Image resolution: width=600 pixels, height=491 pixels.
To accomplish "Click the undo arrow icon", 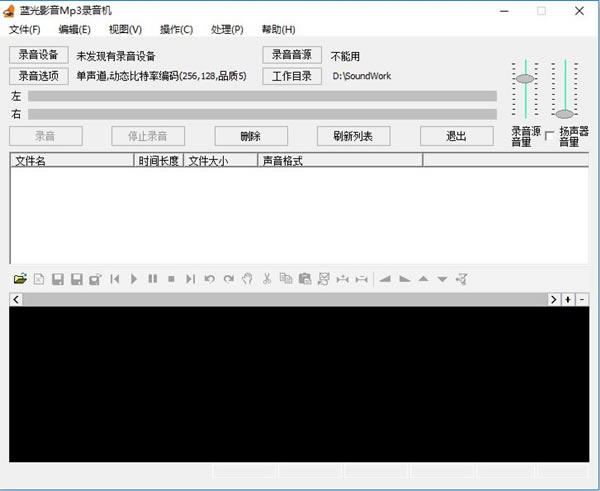I will 209,279.
